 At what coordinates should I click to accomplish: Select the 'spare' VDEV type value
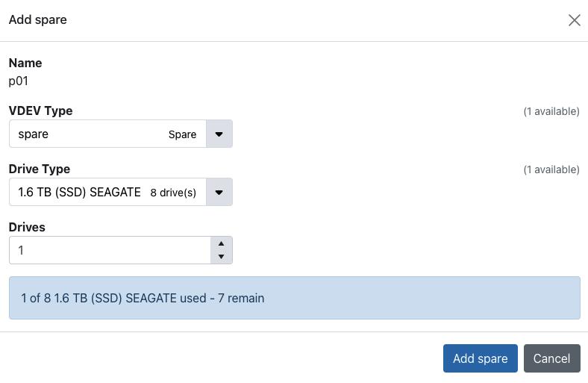34,134
